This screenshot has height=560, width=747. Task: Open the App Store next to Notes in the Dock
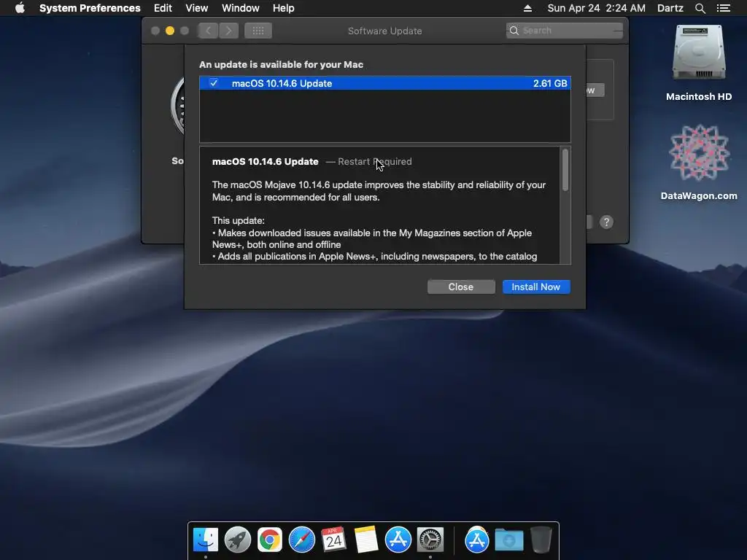pyautogui.click(x=398, y=540)
